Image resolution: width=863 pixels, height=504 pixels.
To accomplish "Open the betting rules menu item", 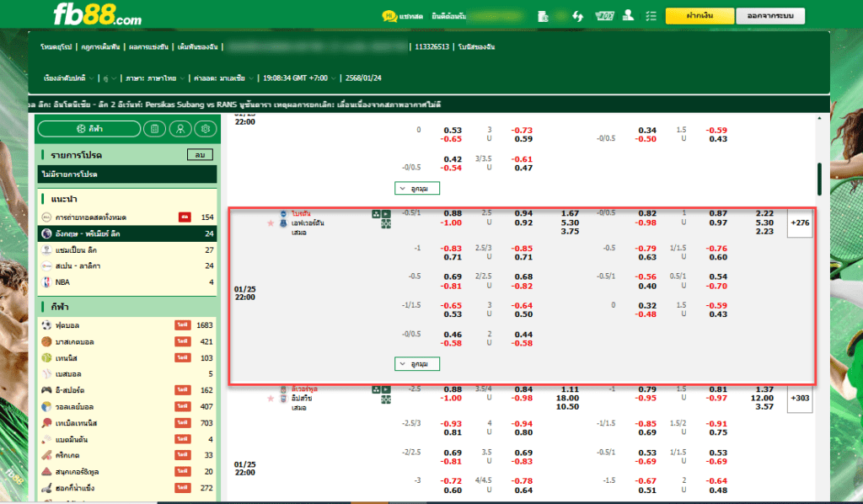I will [100, 46].
